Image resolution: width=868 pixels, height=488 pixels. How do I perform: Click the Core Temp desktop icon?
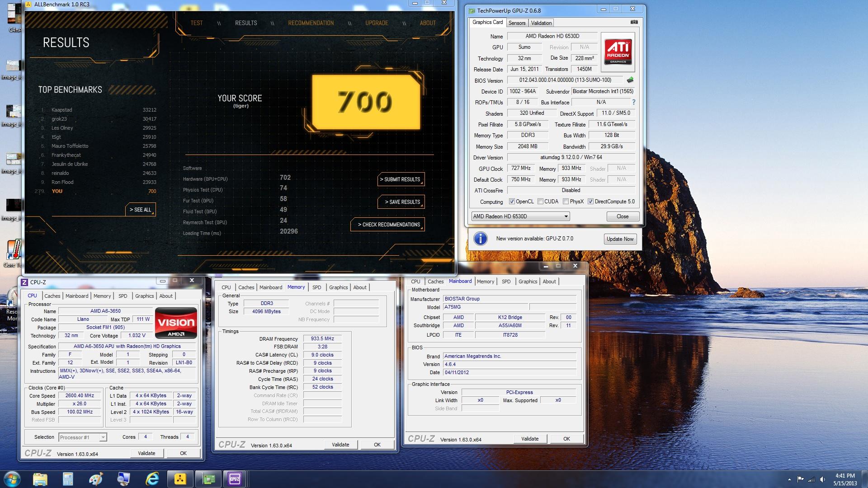(14, 253)
